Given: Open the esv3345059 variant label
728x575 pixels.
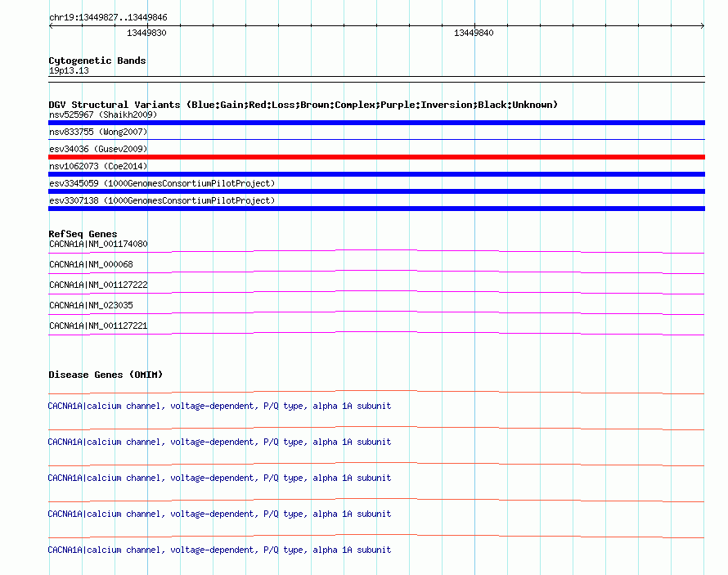Looking at the screenshot, I should tap(162, 183).
